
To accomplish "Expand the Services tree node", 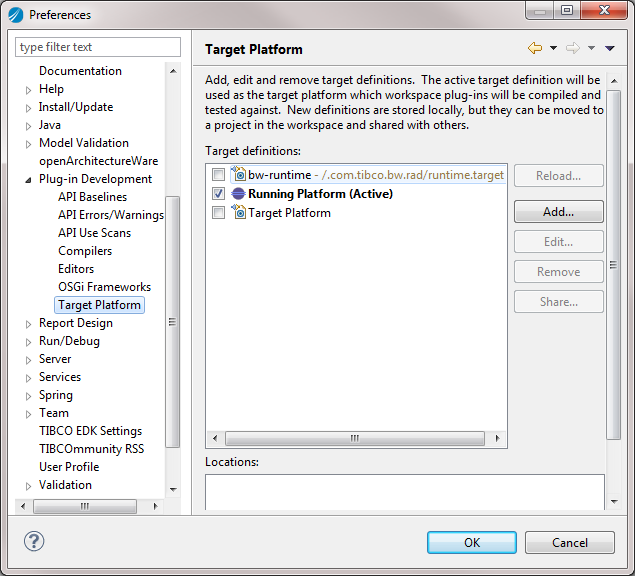I will point(28,378).
